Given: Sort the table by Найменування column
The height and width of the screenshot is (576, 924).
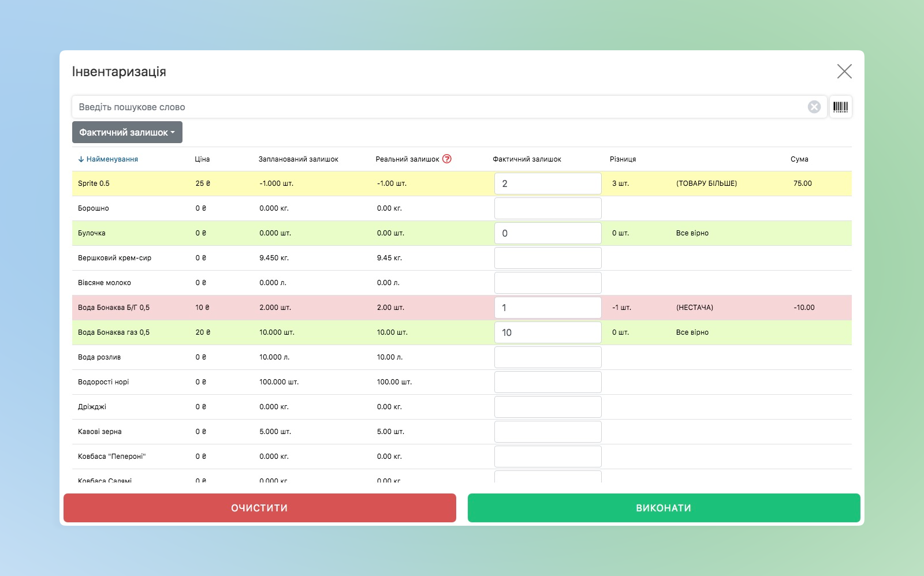Looking at the screenshot, I should pyautogui.click(x=111, y=159).
